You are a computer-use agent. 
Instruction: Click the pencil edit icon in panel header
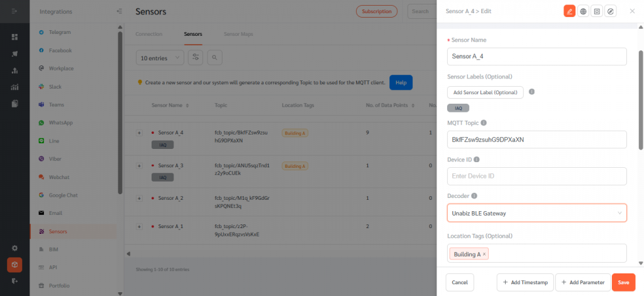pyautogui.click(x=569, y=11)
